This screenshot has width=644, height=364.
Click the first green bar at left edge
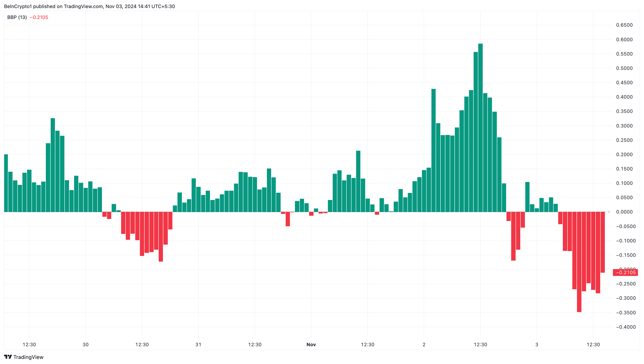(6, 183)
